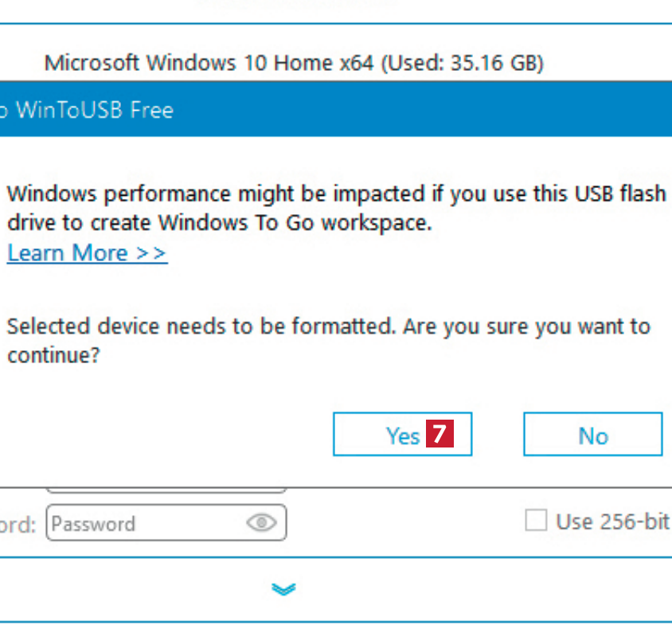The image size is (672, 637).
Task: Click the 'Windows To Go workspace' message line
Action: point(219,224)
